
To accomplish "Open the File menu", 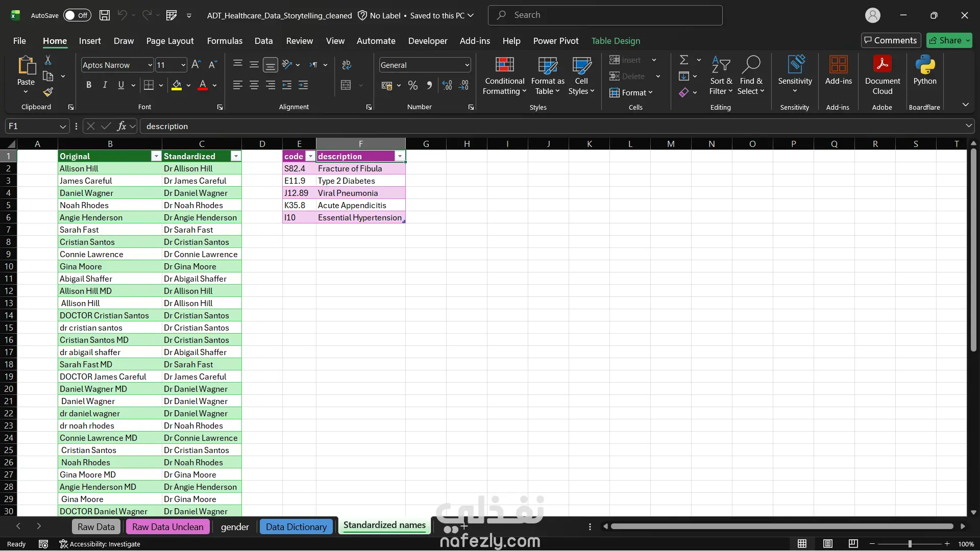I will 19,41.
